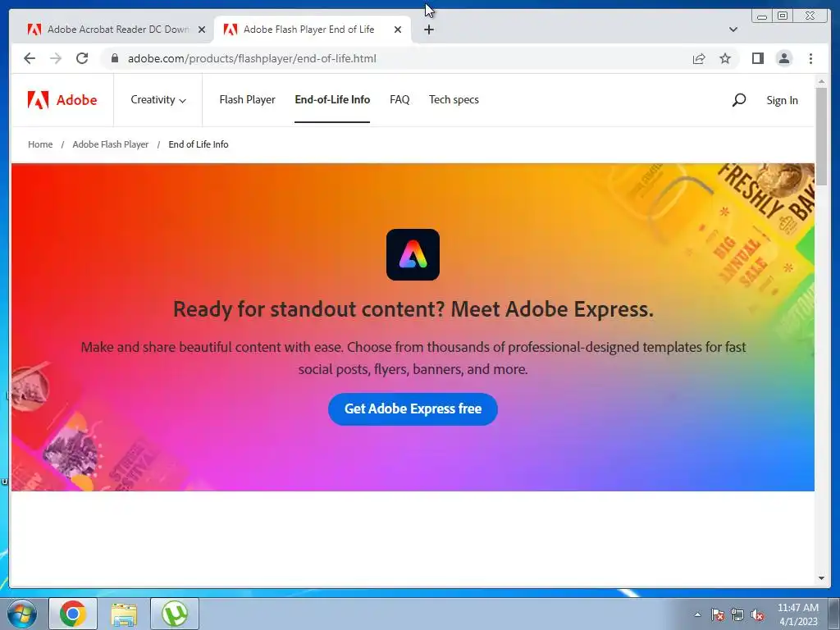Show hidden system tray icons
The width and height of the screenshot is (840, 630).
point(697,614)
